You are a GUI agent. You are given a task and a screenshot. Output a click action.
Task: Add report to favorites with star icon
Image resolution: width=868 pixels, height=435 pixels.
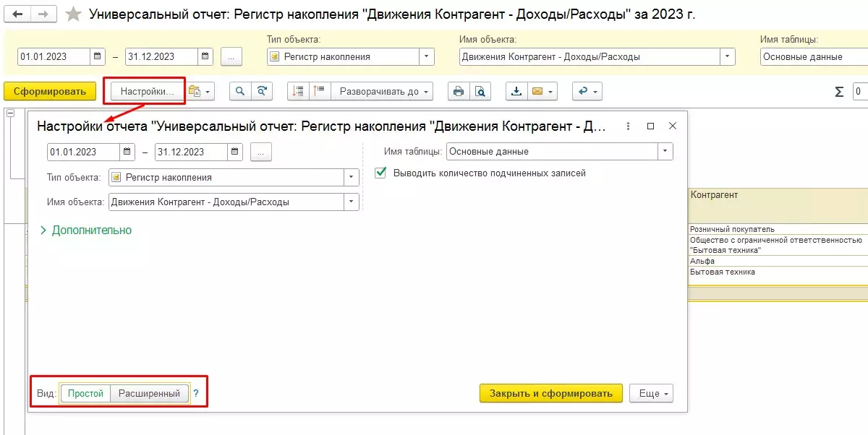point(73,14)
